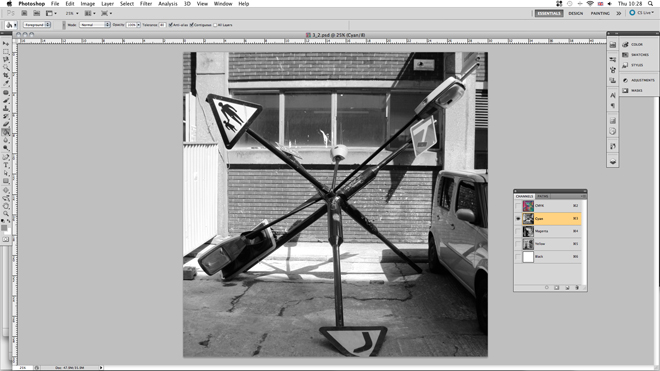Image resolution: width=660 pixels, height=371 pixels.
Task: Open the Filter menu
Action: click(x=146, y=3)
